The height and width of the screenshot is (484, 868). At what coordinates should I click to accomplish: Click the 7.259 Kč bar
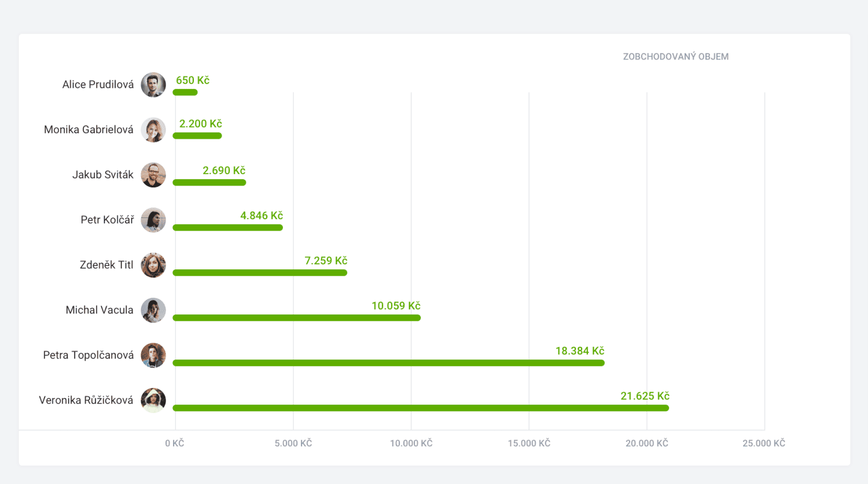260,273
